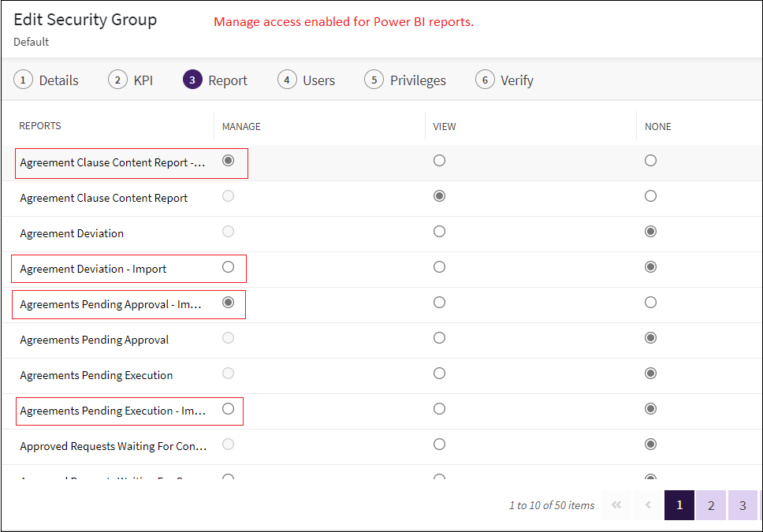Image resolution: width=763 pixels, height=532 pixels.
Task: Jump to the Verify step
Action: click(504, 80)
